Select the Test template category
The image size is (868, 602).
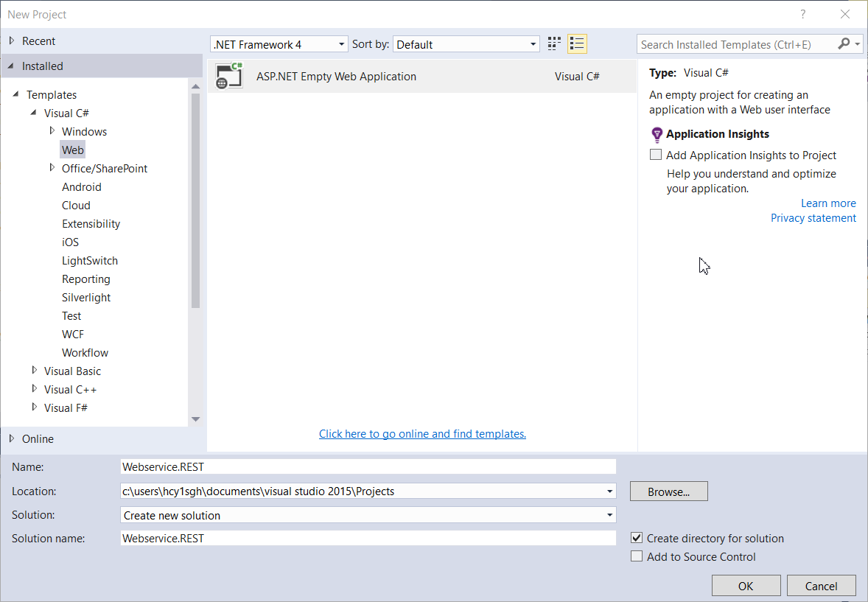point(71,315)
